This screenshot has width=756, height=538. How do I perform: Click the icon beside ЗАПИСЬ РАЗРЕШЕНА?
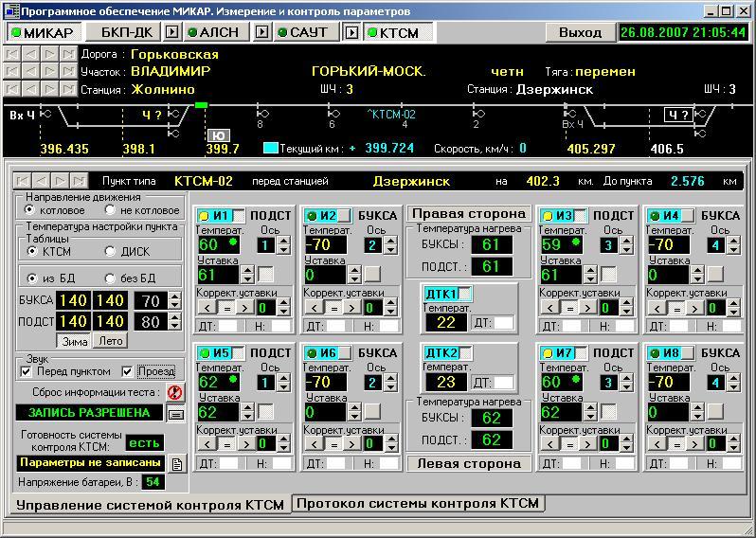[x=175, y=413]
